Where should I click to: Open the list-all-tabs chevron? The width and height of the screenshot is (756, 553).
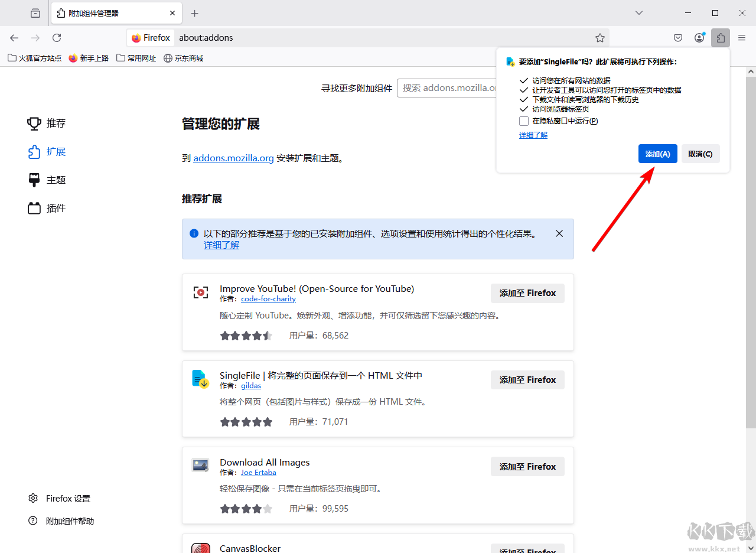[638, 12]
